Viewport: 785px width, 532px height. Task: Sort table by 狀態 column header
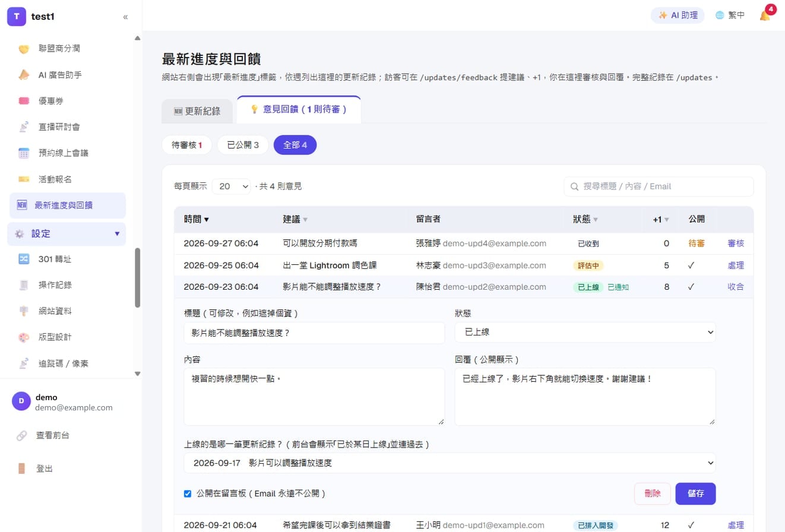coord(585,219)
